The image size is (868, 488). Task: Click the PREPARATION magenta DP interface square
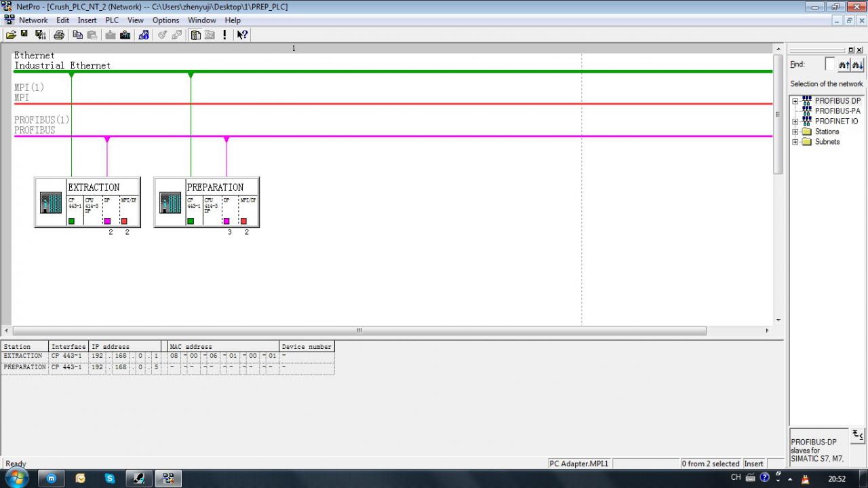226,221
